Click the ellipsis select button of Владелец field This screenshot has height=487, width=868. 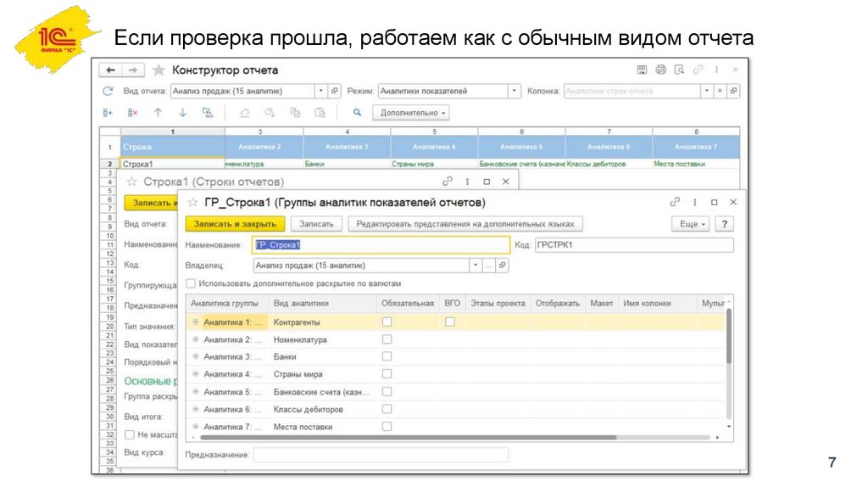click(488, 266)
